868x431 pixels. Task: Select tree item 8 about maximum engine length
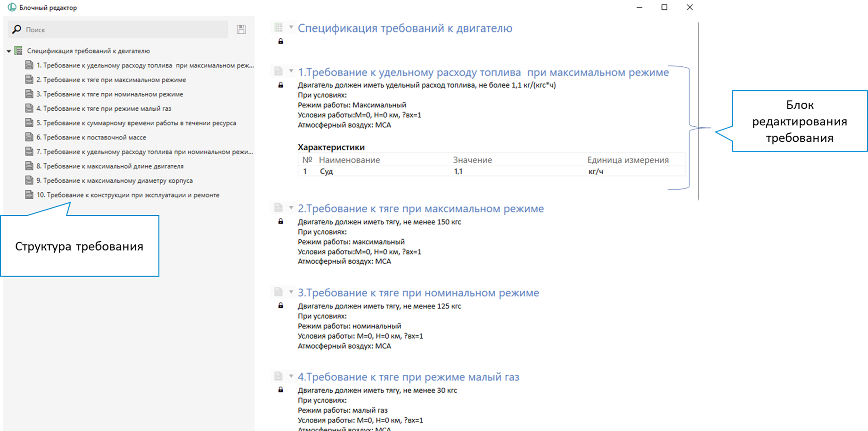click(110, 166)
